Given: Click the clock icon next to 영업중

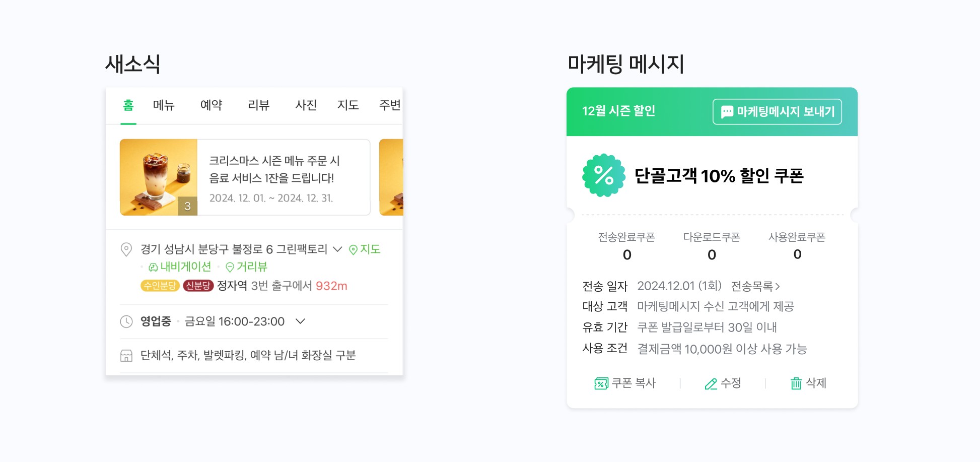Looking at the screenshot, I should [126, 321].
